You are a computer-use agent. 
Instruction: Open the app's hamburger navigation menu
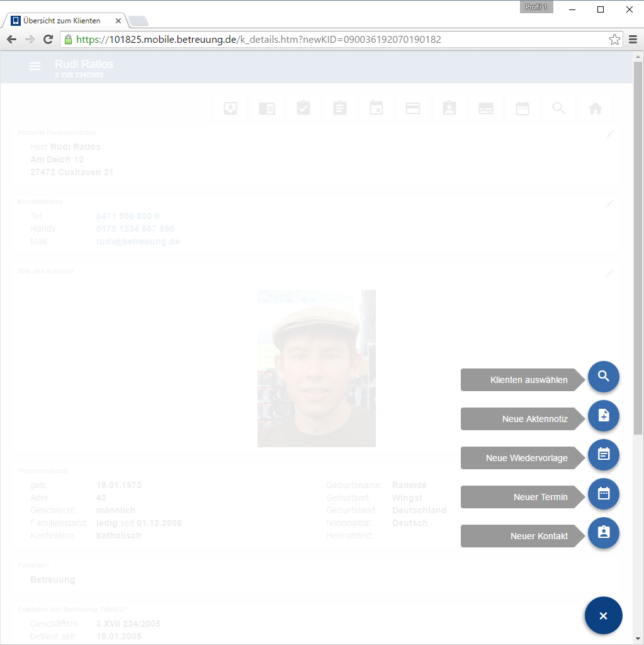35,66
